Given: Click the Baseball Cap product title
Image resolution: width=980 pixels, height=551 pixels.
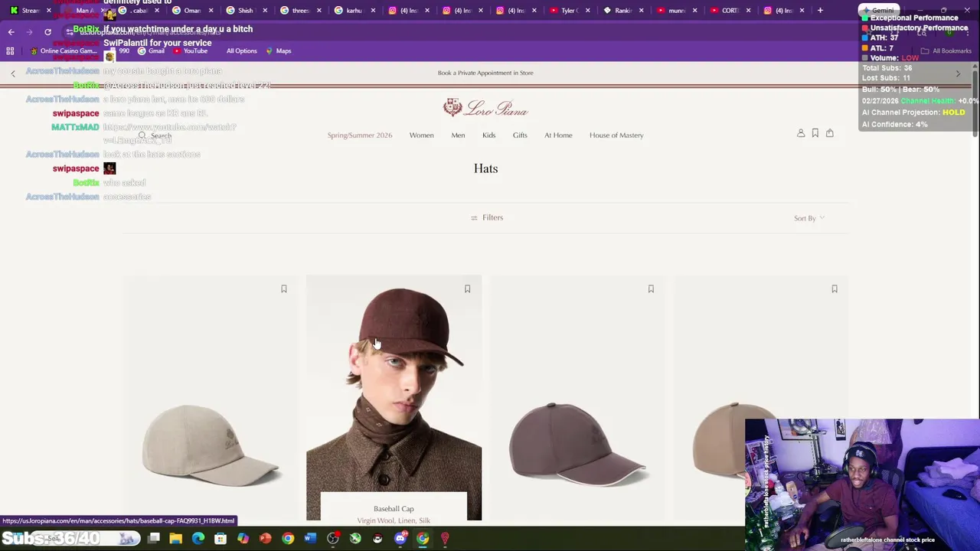Looking at the screenshot, I should (394, 509).
